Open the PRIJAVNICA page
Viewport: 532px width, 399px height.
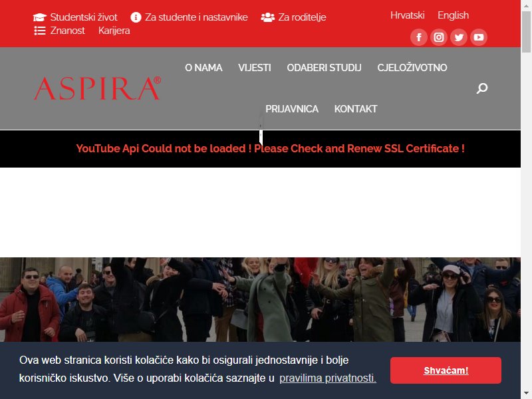tap(292, 109)
